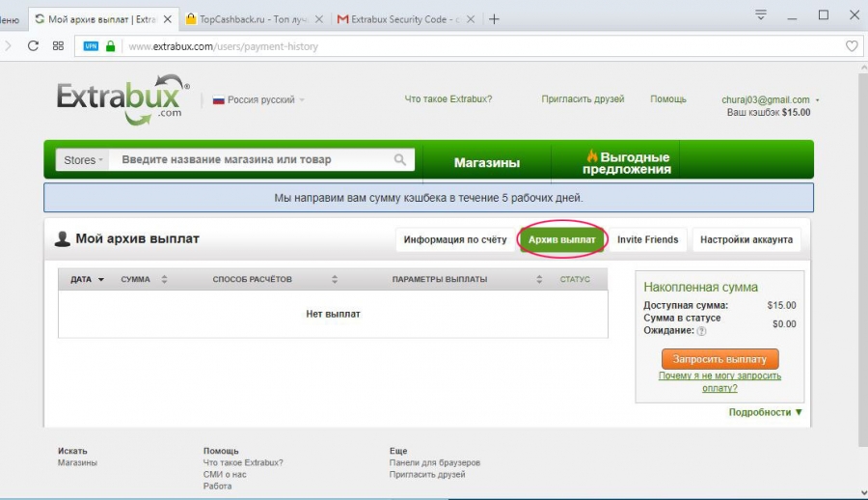Sort table by СУММА column
Screen dimensions: 868x500
(144, 279)
